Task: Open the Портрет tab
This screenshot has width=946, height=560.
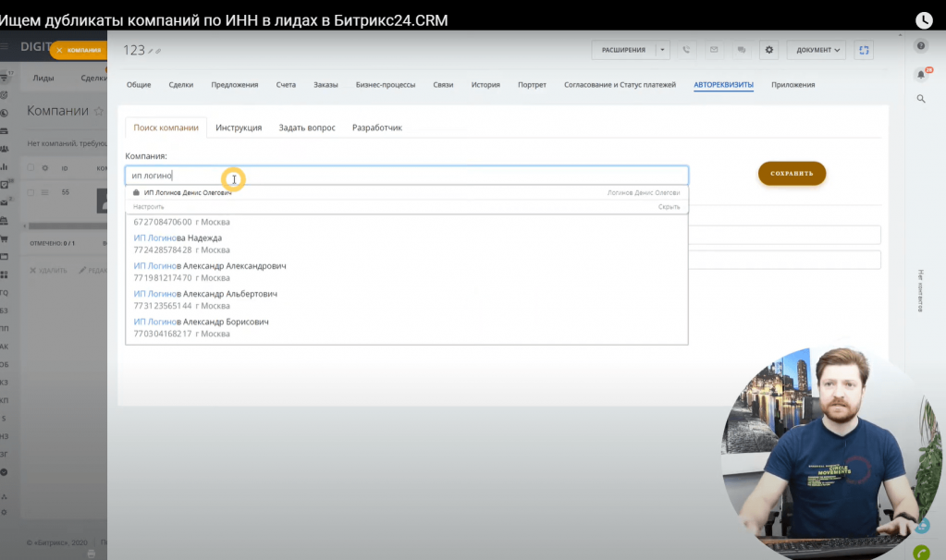Action: [x=532, y=85]
